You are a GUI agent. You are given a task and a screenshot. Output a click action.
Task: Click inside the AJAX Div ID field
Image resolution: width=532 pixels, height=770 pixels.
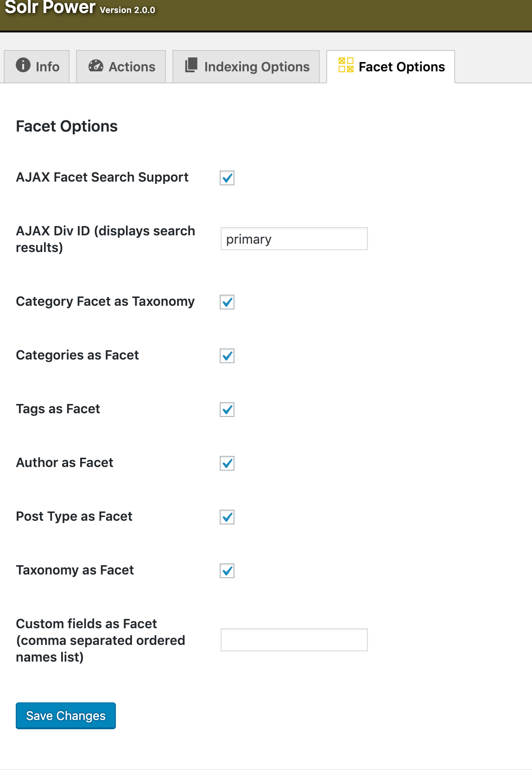294,239
